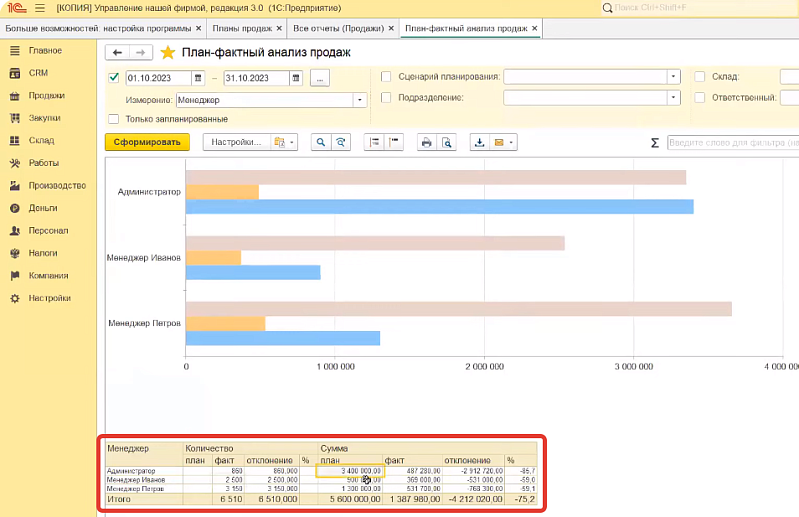Click the sum sigma icon

655,143
